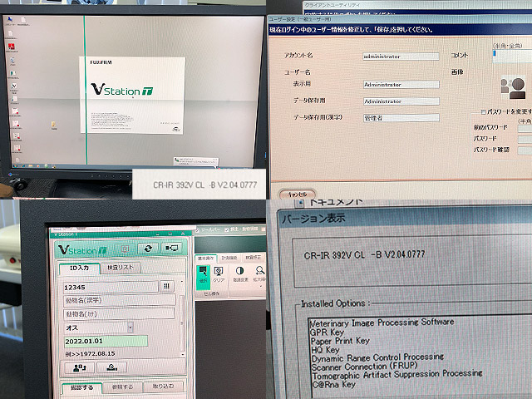Click the 動物名(漢字) name field
Screen dimensions: 532x399
119,300
